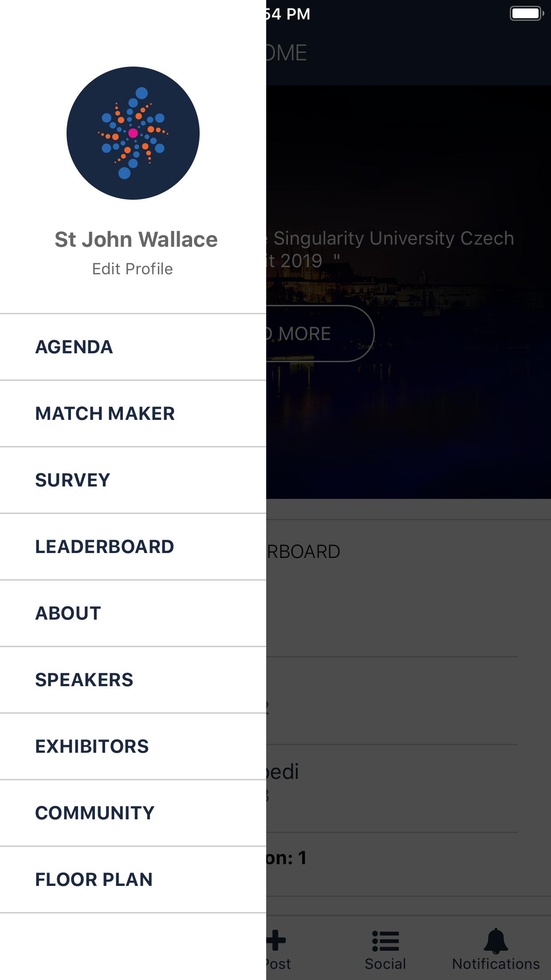551x980 pixels.
Task: Open the Agenda menu item
Action: pos(74,347)
